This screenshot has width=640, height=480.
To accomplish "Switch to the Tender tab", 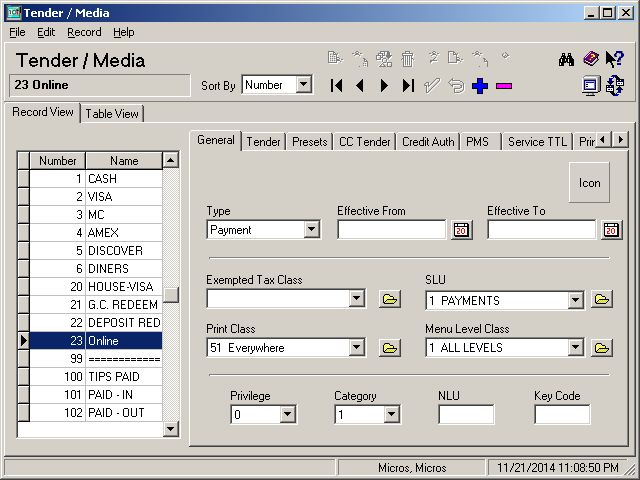I will pyautogui.click(x=263, y=142).
